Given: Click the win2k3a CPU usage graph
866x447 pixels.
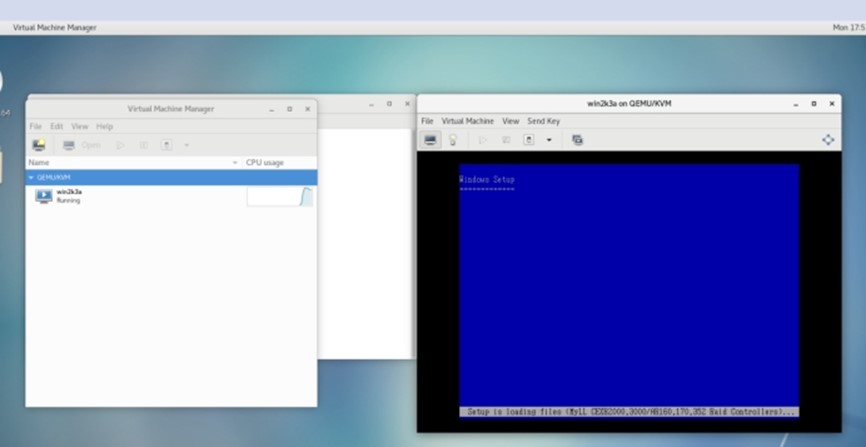Looking at the screenshot, I should coord(279,196).
